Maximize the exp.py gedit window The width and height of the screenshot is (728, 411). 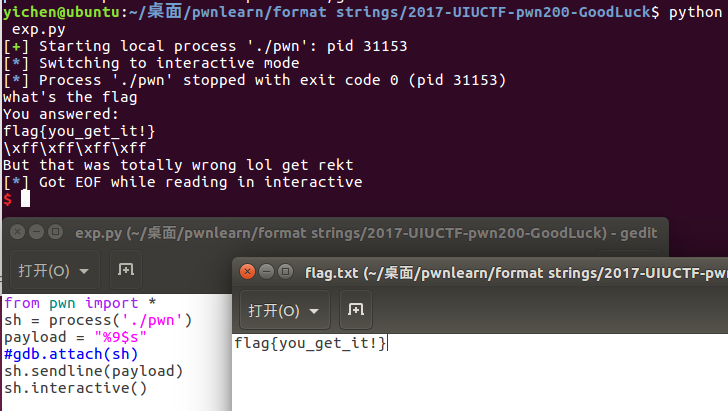tap(55, 233)
